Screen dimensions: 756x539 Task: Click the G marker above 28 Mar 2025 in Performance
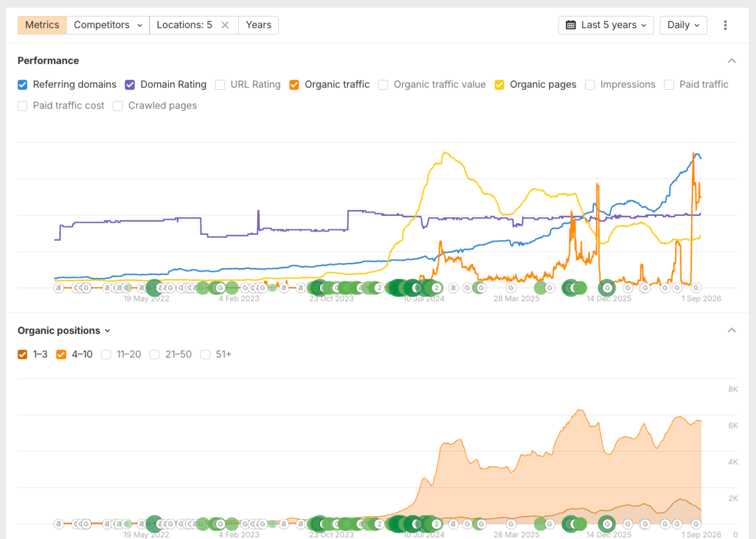click(511, 288)
